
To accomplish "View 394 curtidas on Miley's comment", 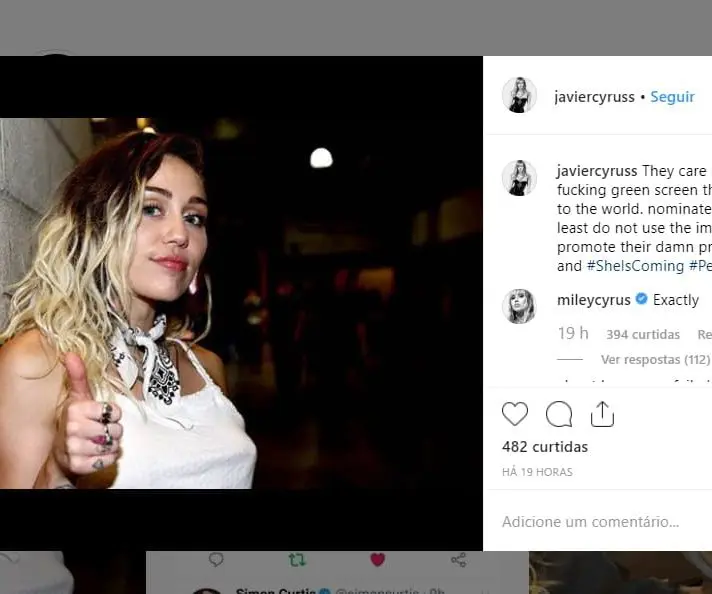I will [x=642, y=334].
